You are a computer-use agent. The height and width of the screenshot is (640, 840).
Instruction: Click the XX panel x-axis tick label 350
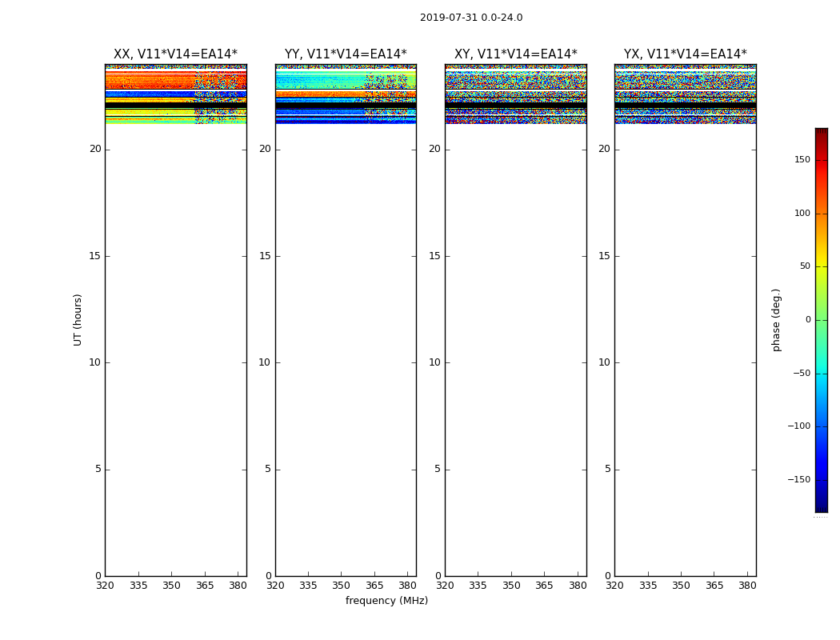point(171,586)
